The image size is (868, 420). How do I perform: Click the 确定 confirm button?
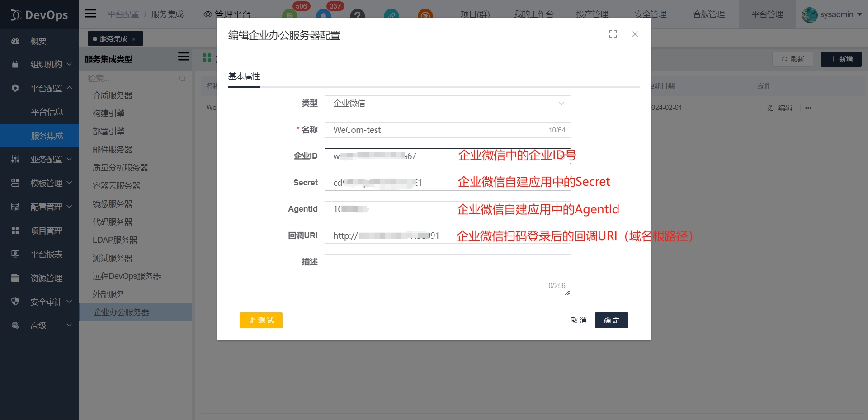click(x=611, y=321)
